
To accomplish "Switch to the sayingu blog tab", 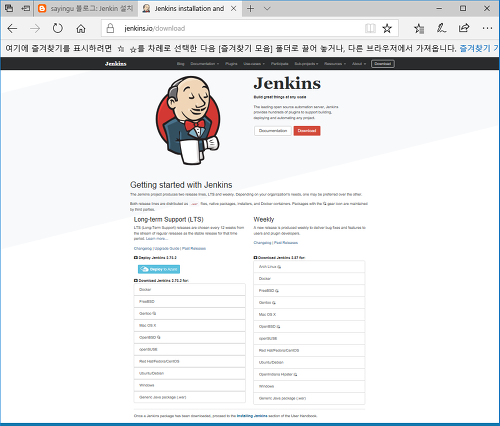I will click(86, 9).
